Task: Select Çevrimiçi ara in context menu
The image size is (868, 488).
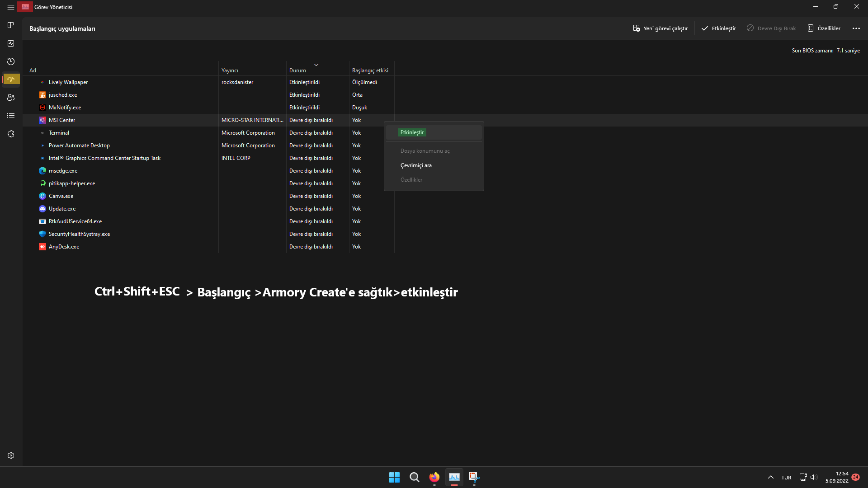Action: 415,165
